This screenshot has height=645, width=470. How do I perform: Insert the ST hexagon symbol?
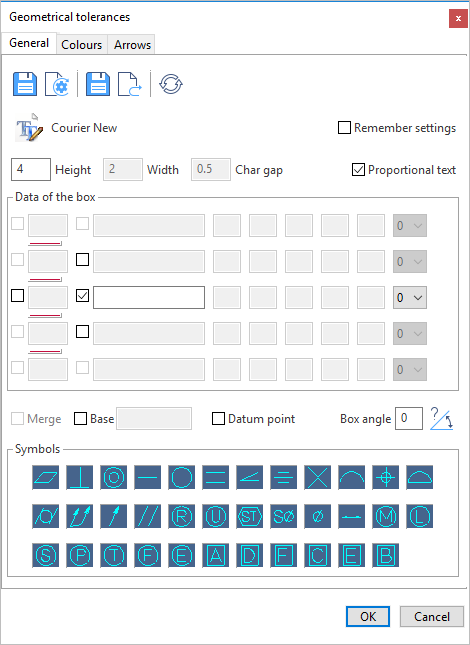tap(250, 516)
